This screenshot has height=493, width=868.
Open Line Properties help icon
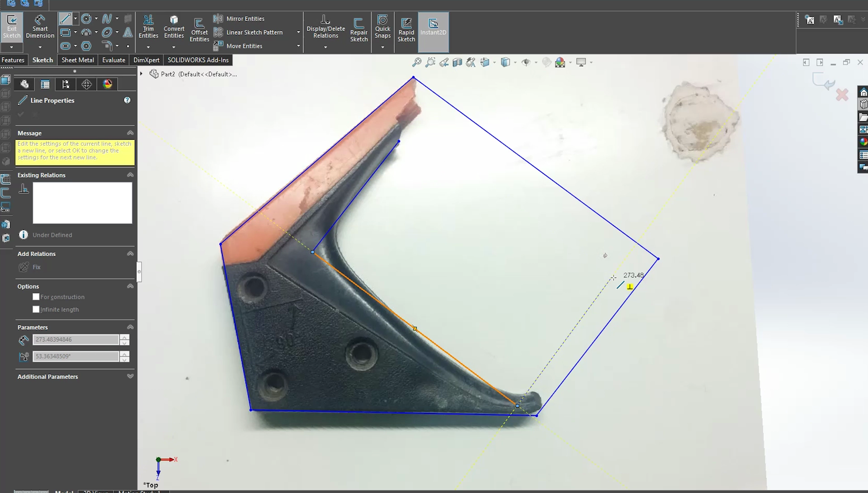[127, 100]
